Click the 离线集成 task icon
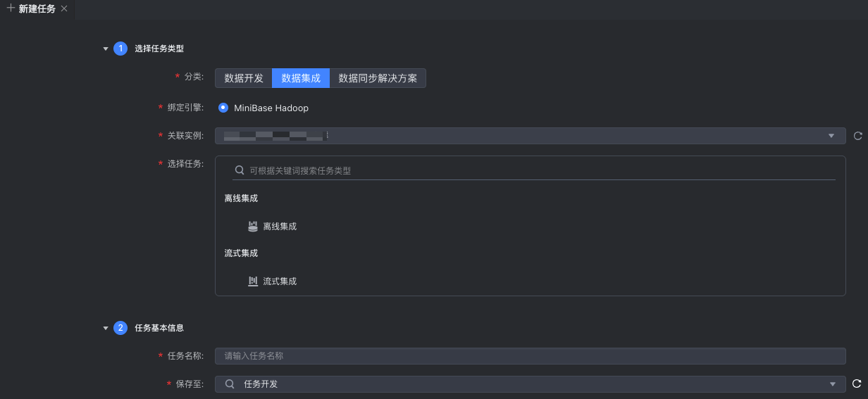The height and width of the screenshot is (399, 868). tap(253, 227)
